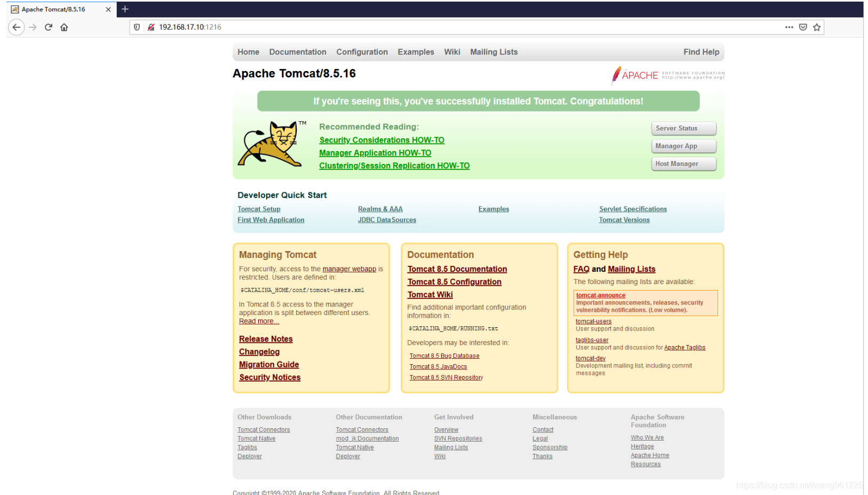Open the tomcat-users mailing list link
This screenshot has width=868, height=495.
593,321
